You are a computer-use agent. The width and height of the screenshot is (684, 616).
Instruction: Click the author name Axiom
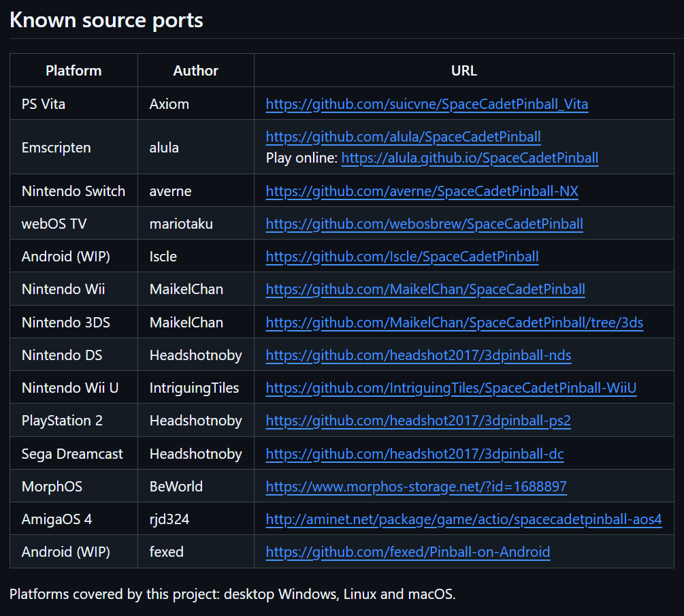point(169,104)
